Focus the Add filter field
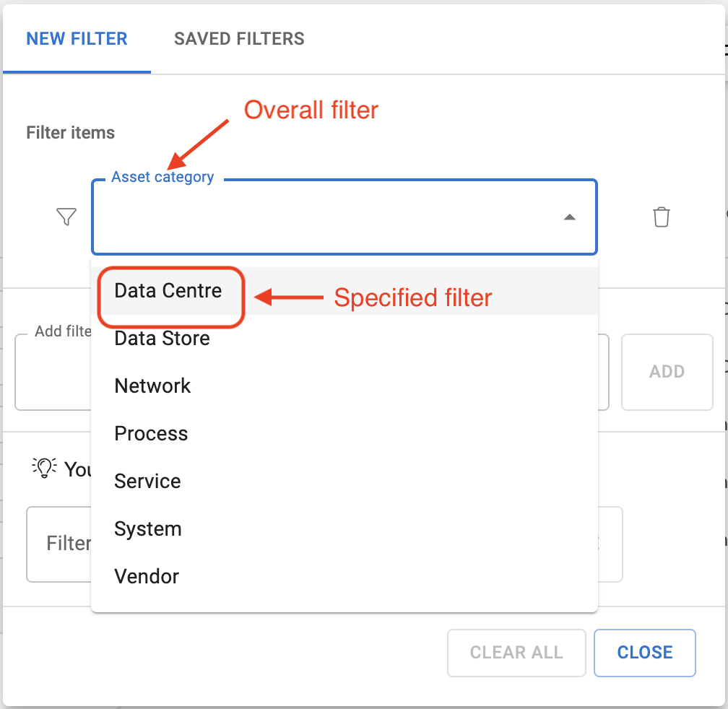The width and height of the screenshot is (728, 709). coord(52,373)
